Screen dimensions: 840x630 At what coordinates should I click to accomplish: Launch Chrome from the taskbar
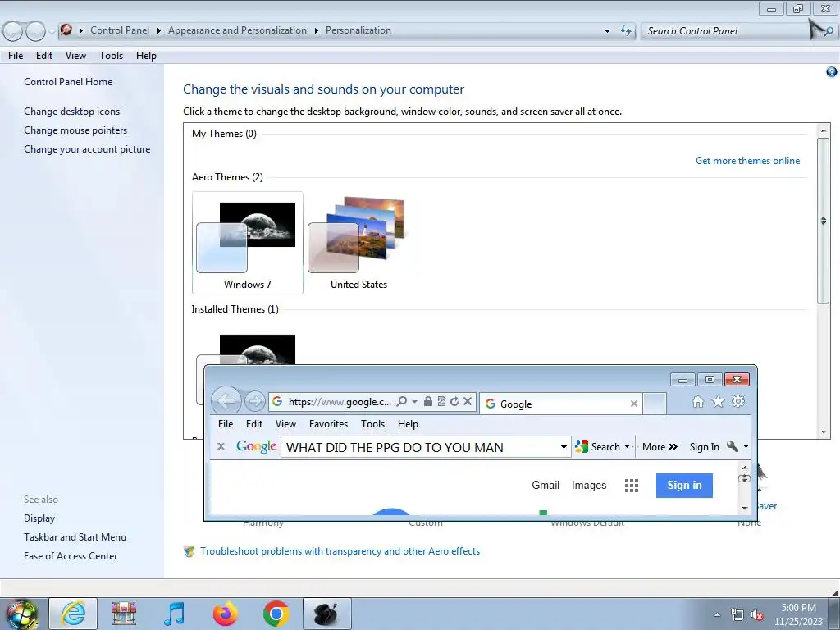tap(276, 614)
